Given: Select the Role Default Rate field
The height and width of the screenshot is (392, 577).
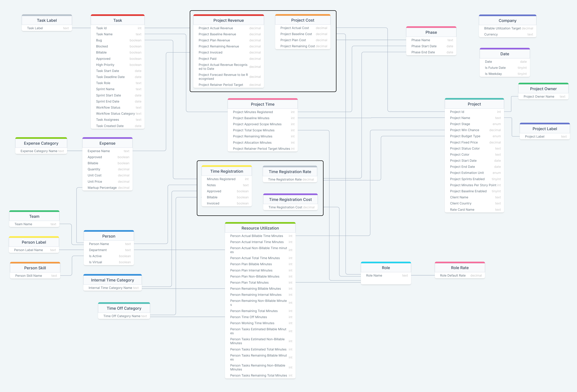Looking at the screenshot, I should point(453,275).
